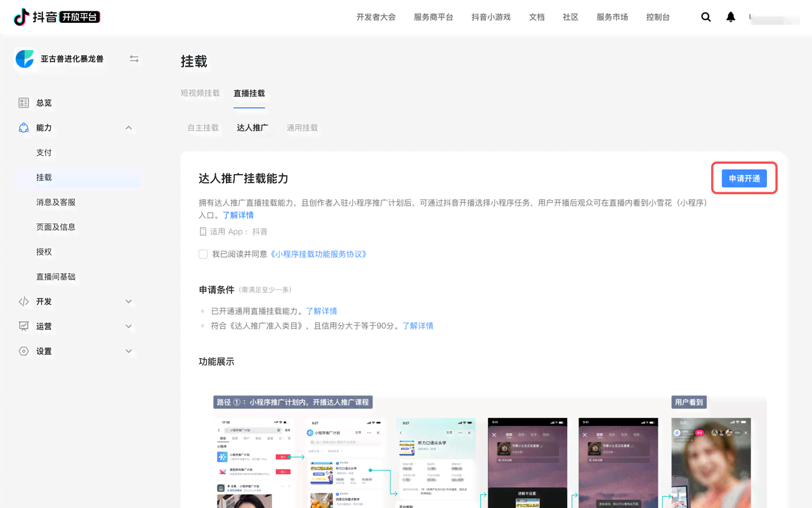Click the 设置 hexagon gear icon
Viewport: 812px width, 508px height.
coord(23,351)
